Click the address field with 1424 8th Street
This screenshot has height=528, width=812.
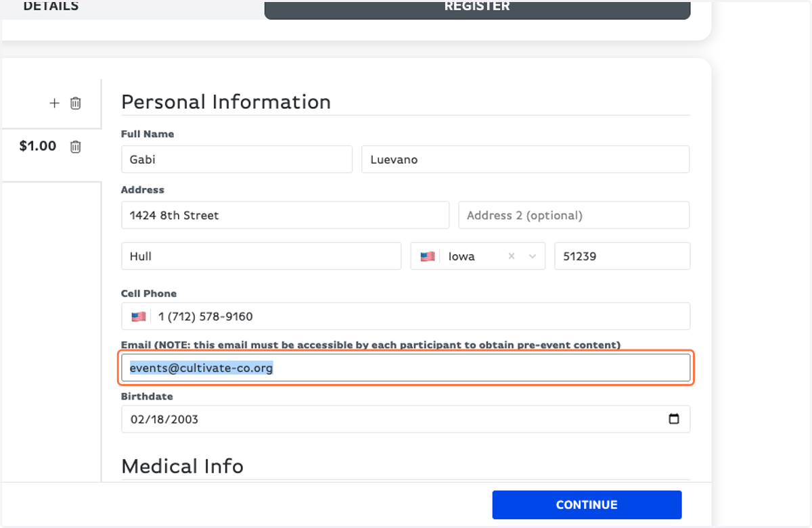(x=286, y=215)
